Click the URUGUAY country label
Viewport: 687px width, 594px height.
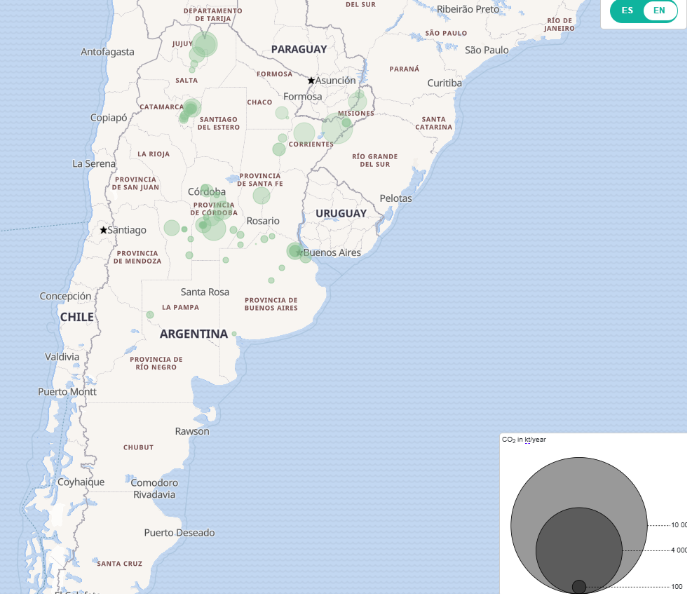(340, 213)
